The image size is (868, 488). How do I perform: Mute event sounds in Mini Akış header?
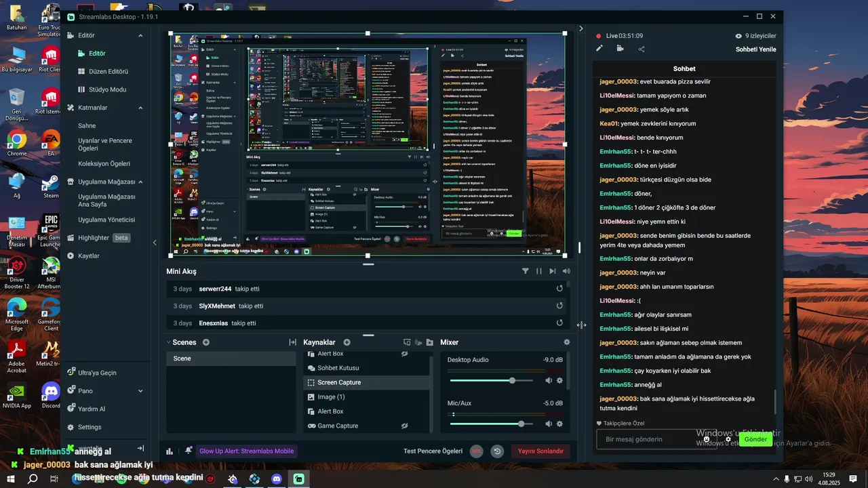[x=566, y=271]
